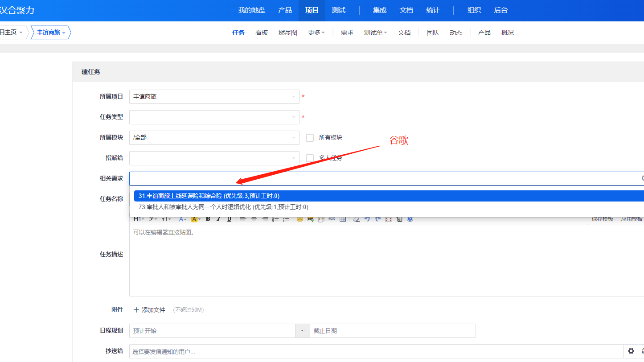The height and width of the screenshot is (362, 644).
Task: Insert a hyperlink in the editor
Action: tap(332, 219)
